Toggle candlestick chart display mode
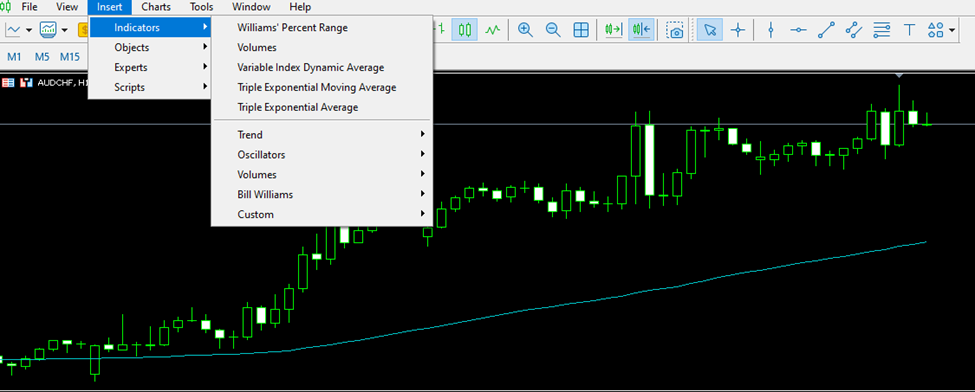This screenshot has width=975, height=392. click(464, 29)
